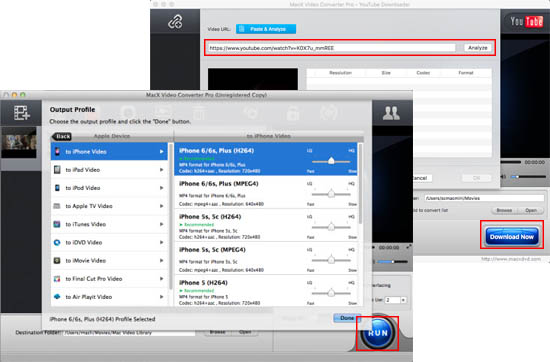The width and height of the screenshot is (550, 362).
Task: Click the Analyze button beside URL
Action: (478, 48)
